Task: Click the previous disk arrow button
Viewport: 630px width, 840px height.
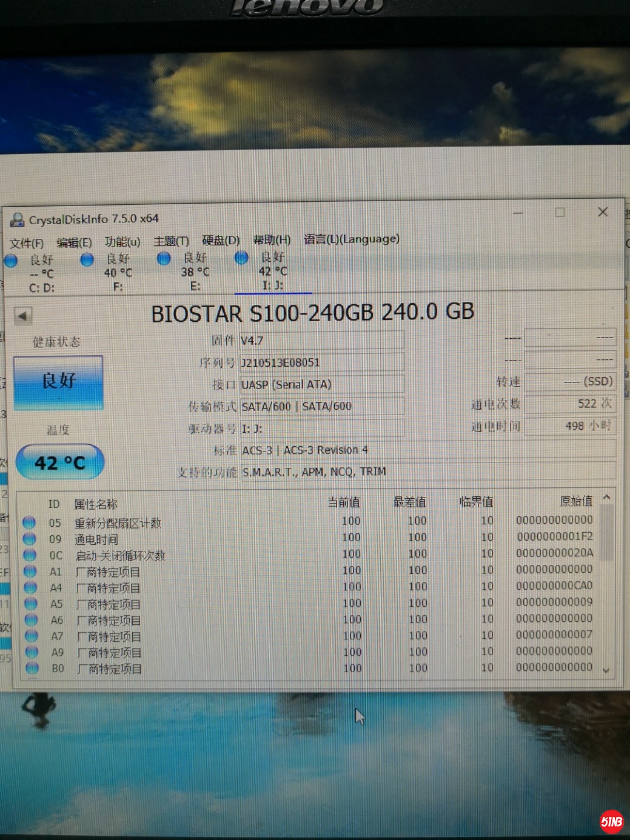Action: pos(23,316)
